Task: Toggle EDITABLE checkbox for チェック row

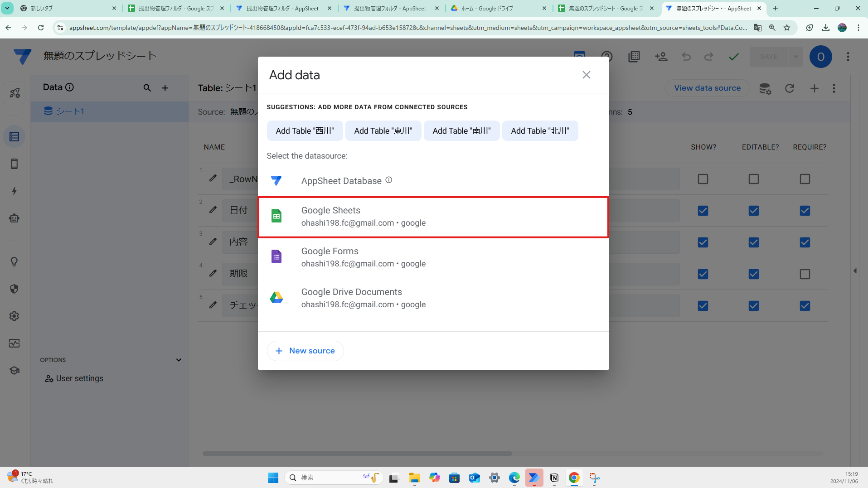Action: (x=753, y=306)
